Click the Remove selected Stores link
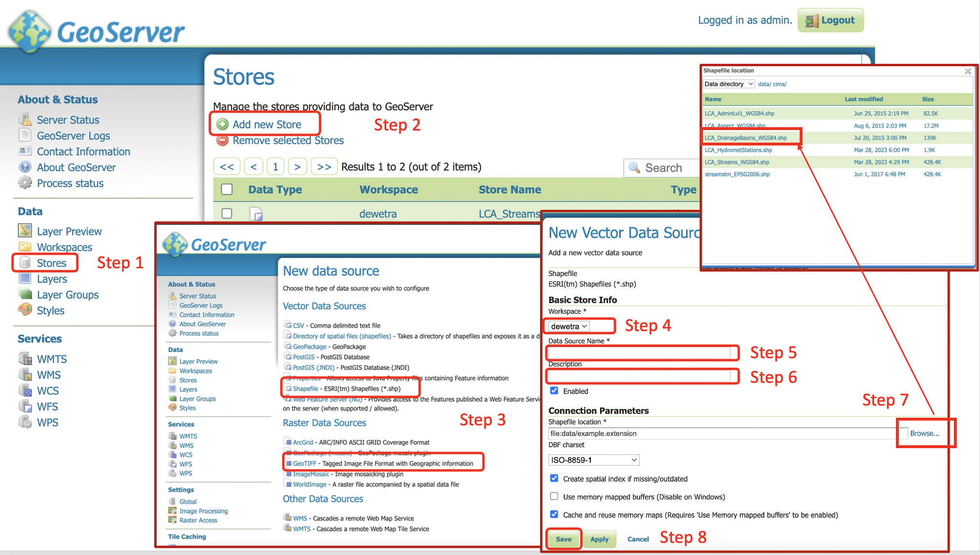 coord(288,140)
